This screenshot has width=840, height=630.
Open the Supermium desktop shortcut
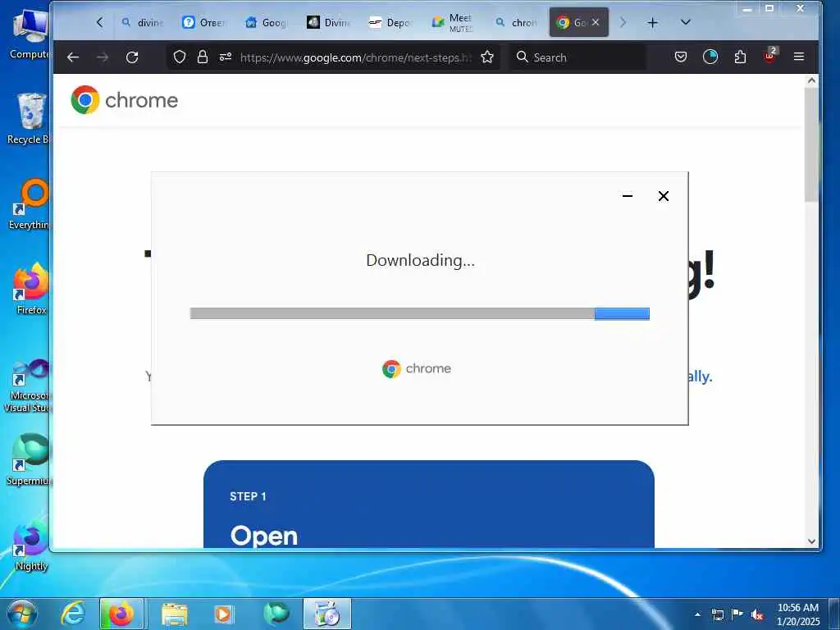point(29,459)
